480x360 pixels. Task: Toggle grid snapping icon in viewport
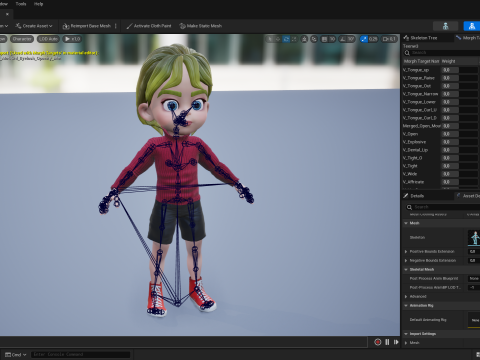[324, 39]
